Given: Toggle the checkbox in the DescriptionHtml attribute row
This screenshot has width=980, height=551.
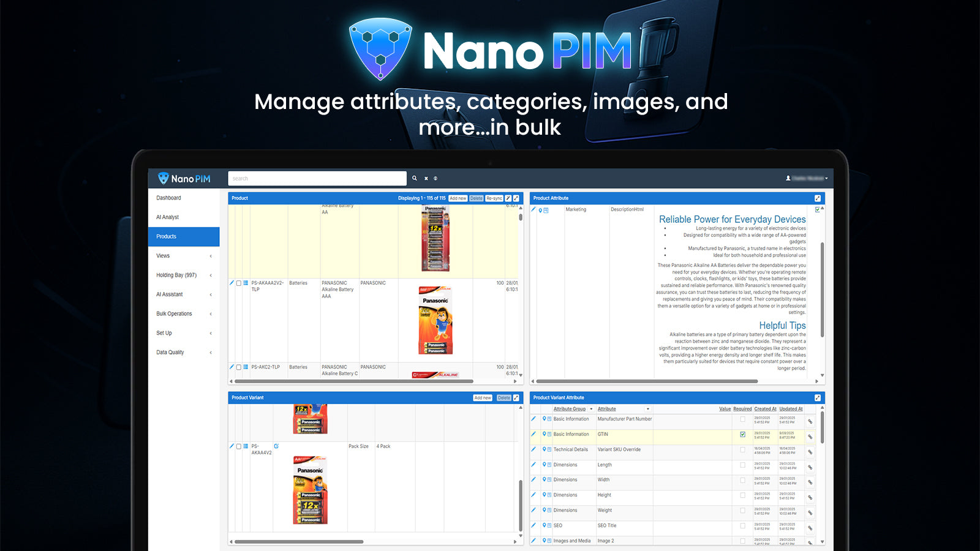Looking at the screenshot, I should (817, 210).
